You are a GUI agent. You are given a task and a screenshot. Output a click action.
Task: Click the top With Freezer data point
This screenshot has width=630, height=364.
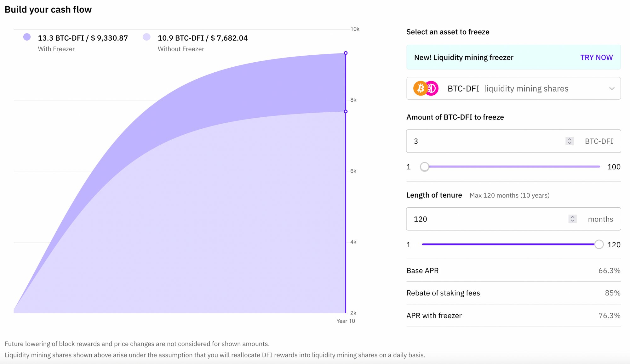click(346, 53)
